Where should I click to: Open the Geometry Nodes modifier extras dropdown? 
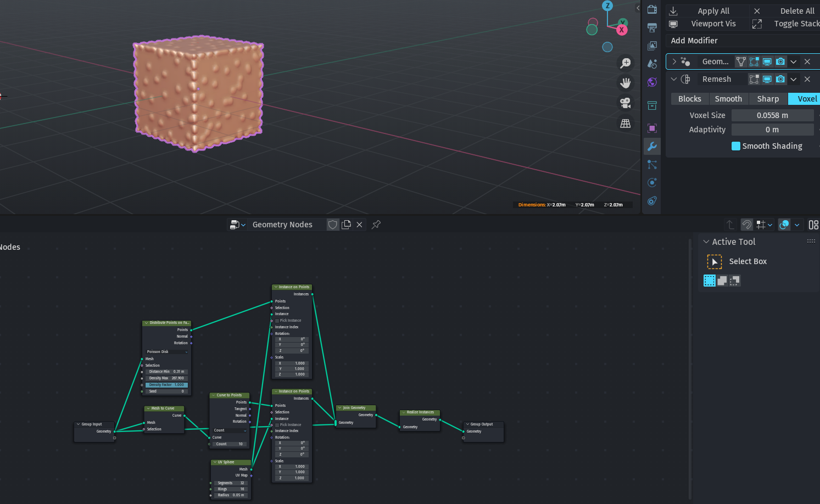click(794, 61)
